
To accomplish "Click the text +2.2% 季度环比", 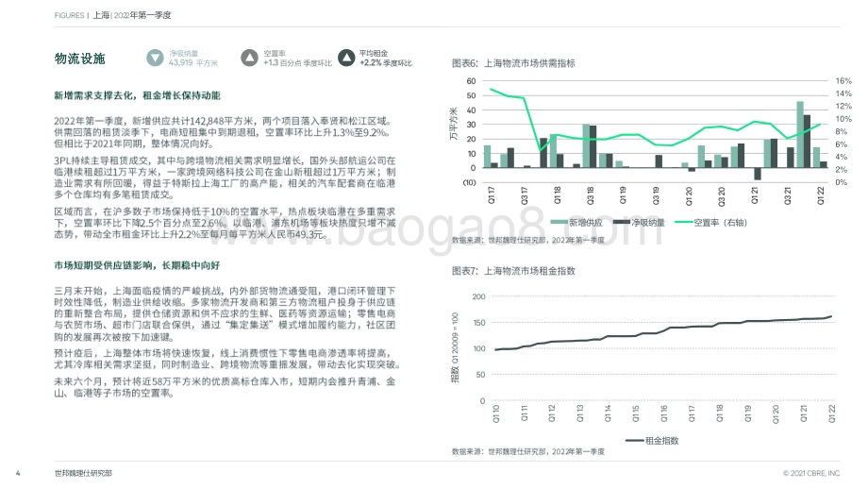I will point(386,62).
